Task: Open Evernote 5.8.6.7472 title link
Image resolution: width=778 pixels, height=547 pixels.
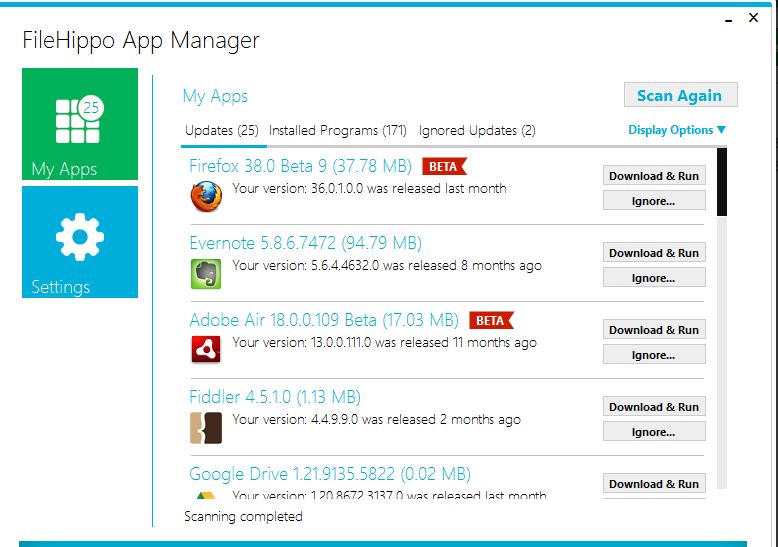Action: coord(306,243)
